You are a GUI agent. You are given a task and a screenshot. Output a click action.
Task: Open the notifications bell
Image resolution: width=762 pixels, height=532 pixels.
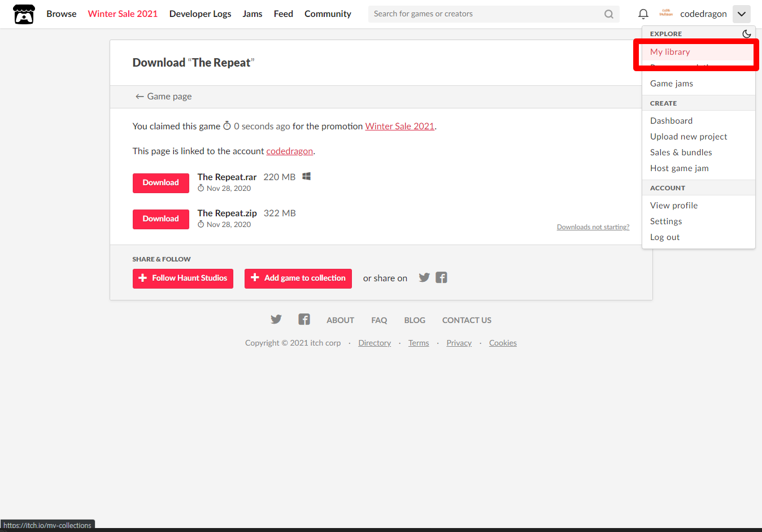[643, 14]
